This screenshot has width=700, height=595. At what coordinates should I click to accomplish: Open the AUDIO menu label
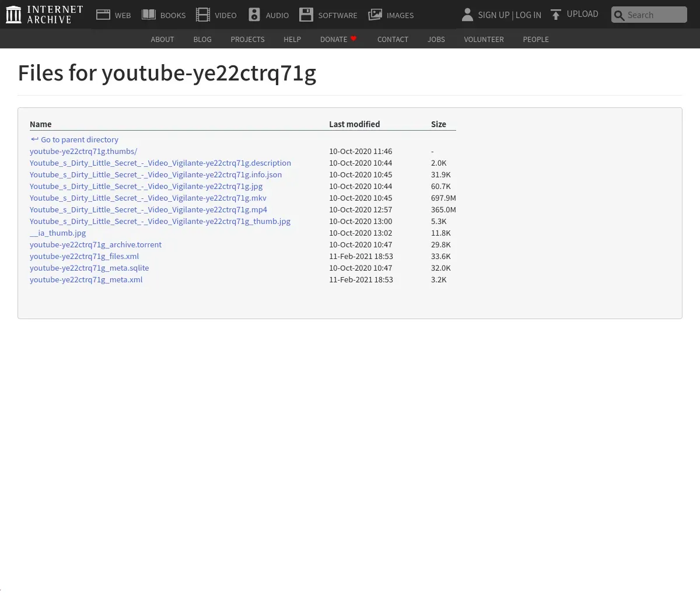coord(277,15)
